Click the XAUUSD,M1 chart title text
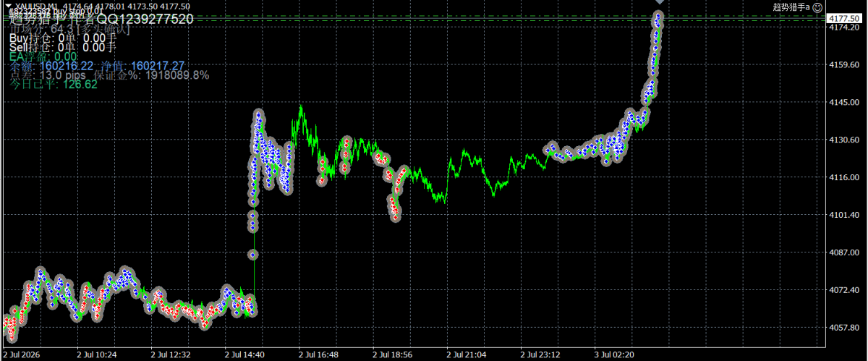Viewport: 868px width, 361px height. coord(35,7)
